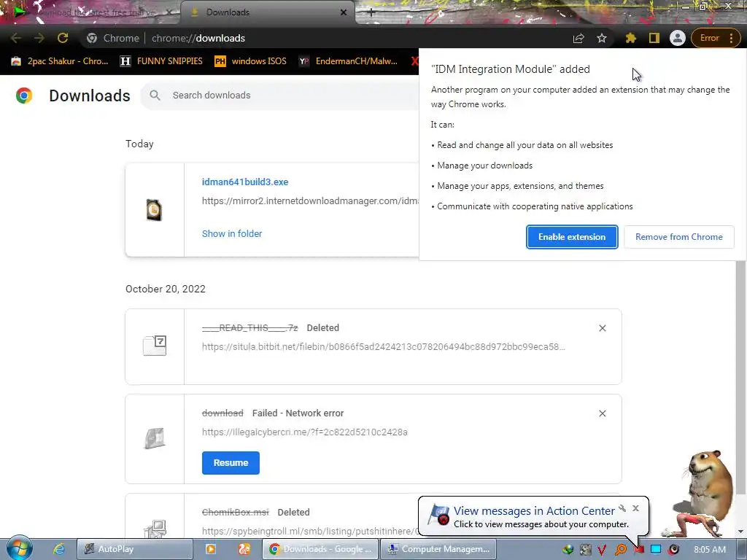The width and height of the screenshot is (747, 560).
Task: Open the Error menu button
Action: tap(715, 38)
